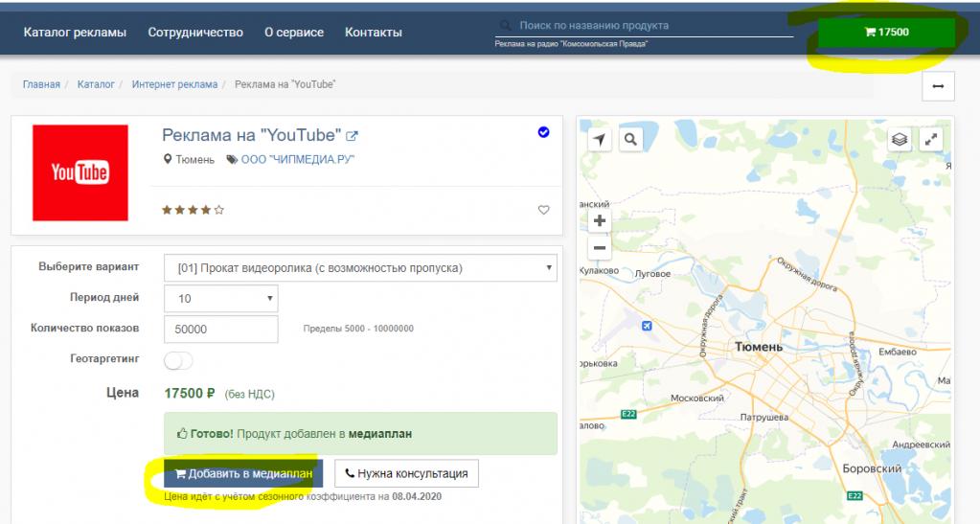Open Каталог рекламы menu item
This screenshot has height=524, width=980.
[x=75, y=33]
